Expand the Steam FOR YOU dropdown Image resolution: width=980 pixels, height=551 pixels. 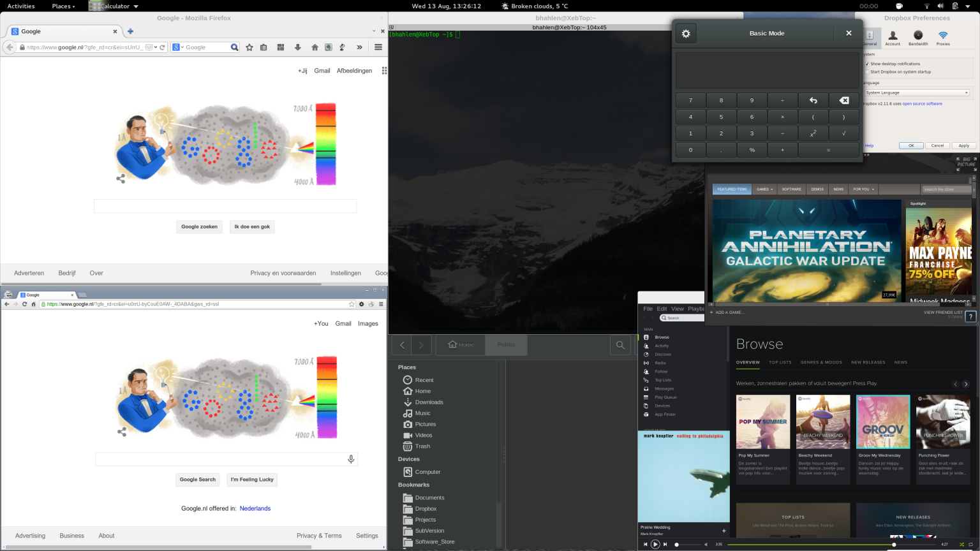(x=864, y=189)
